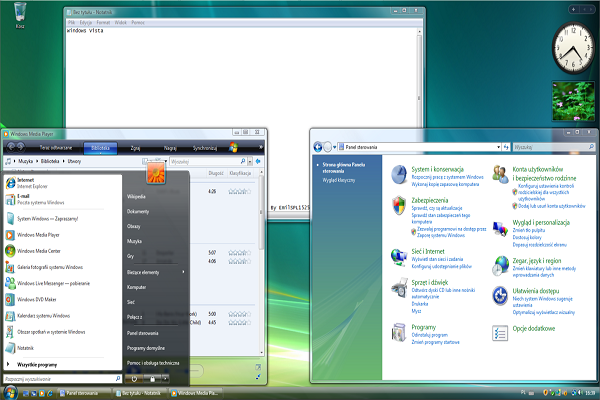Click the clock gadget on the sidebar
The width and height of the screenshot is (600, 400).
[573, 48]
